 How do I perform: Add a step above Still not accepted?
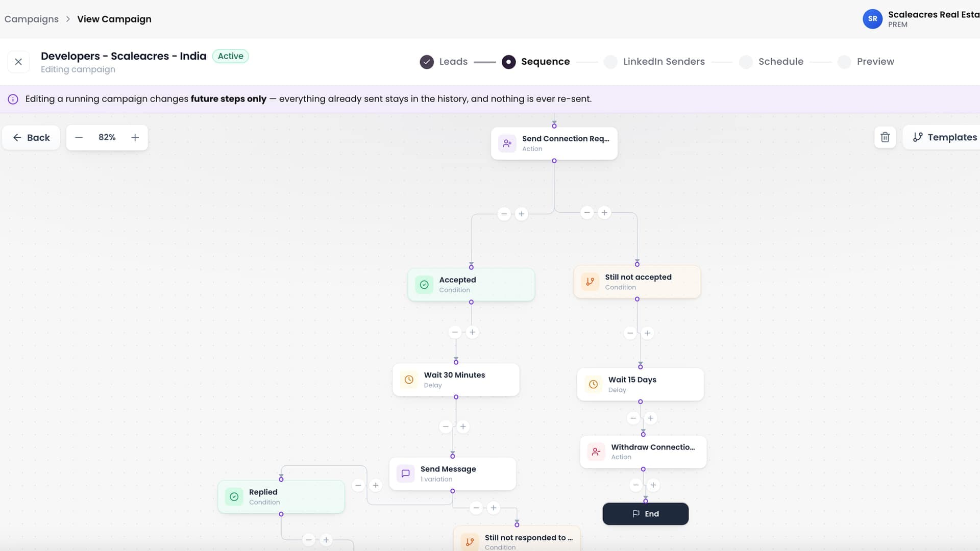click(604, 212)
